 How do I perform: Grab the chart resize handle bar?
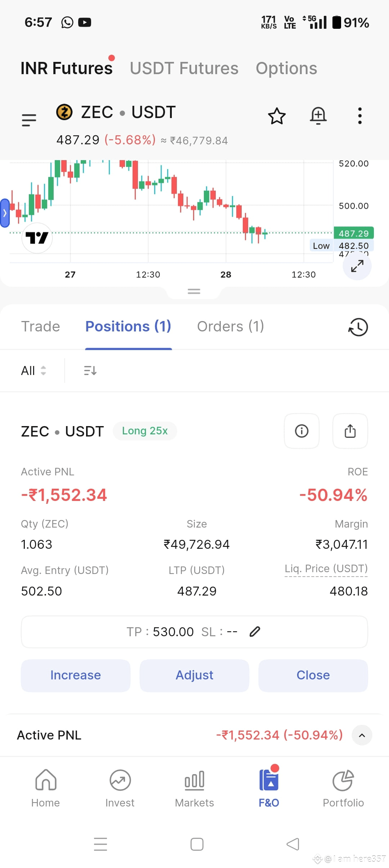[x=194, y=291]
